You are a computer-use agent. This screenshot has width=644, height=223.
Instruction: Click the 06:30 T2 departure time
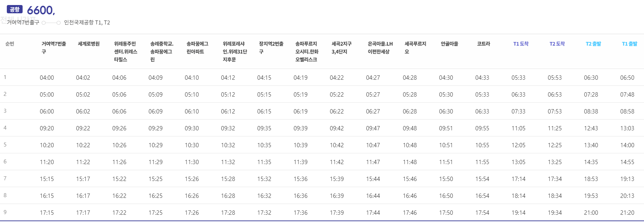point(591,78)
